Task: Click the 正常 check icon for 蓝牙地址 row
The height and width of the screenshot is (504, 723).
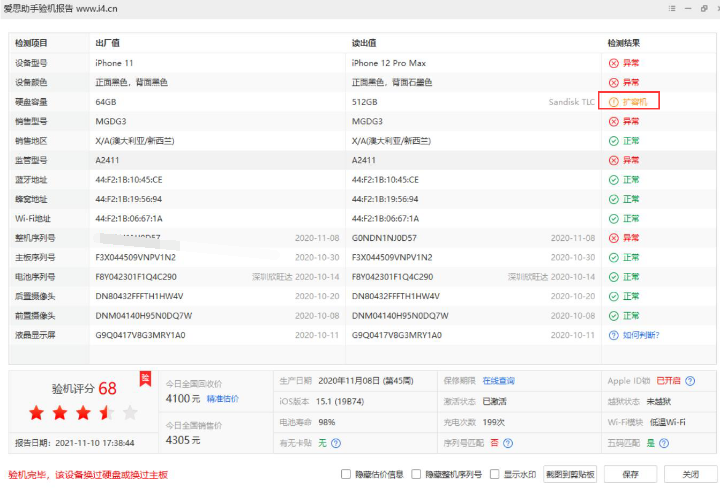Action: click(614, 180)
